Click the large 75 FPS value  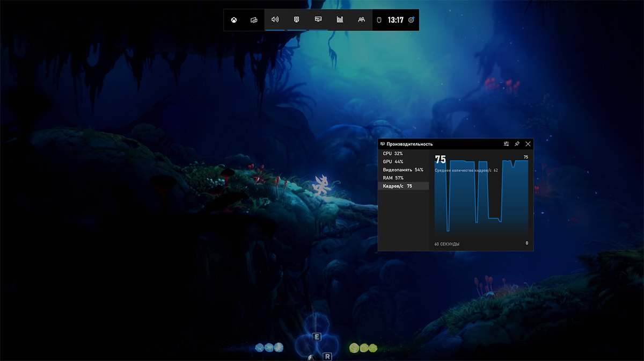coord(440,160)
